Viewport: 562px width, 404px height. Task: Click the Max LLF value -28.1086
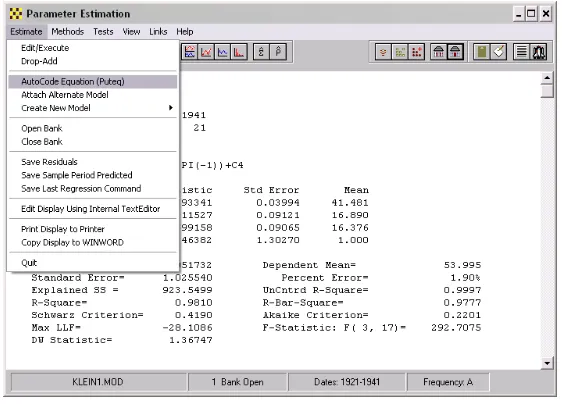(x=187, y=328)
